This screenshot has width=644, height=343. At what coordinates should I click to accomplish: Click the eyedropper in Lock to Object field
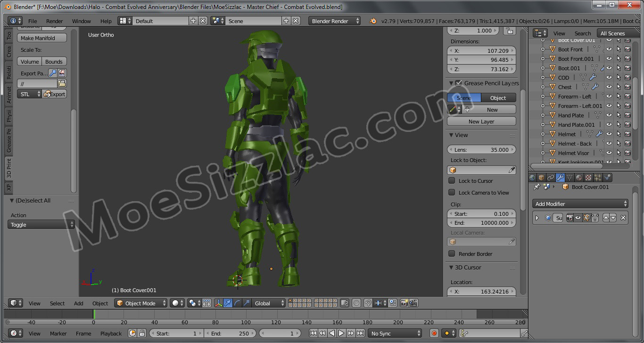tap(512, 170)
